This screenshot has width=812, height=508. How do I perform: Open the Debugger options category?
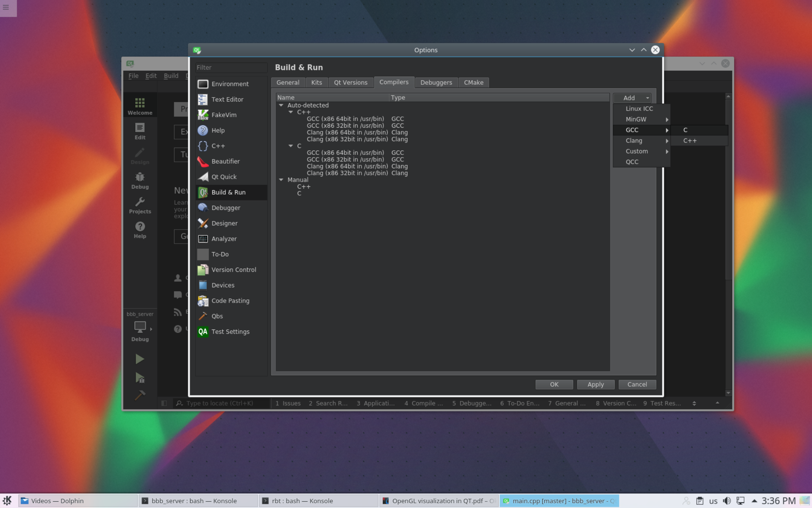click(231, 208)
